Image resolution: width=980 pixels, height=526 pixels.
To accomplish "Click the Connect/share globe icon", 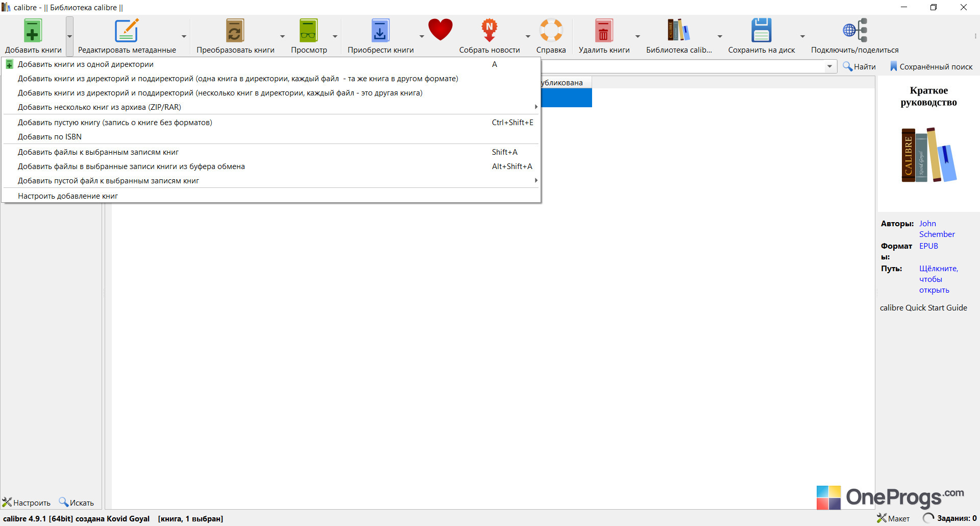I will (855, 31).
